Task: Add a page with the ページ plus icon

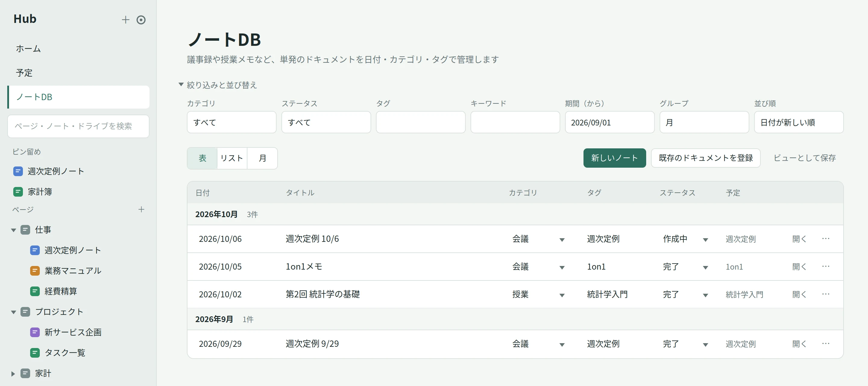Action: click(x=141, y=209)
